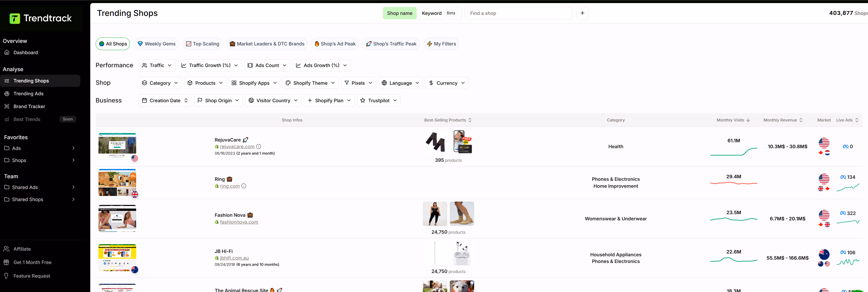Open the Currency filter dropdown
Screen dimensions: 868x292
[447, 83]
